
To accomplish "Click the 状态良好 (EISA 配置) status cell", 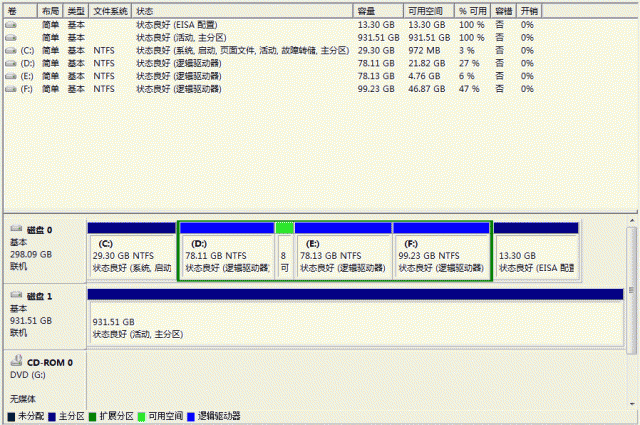I will click(177, 25).
